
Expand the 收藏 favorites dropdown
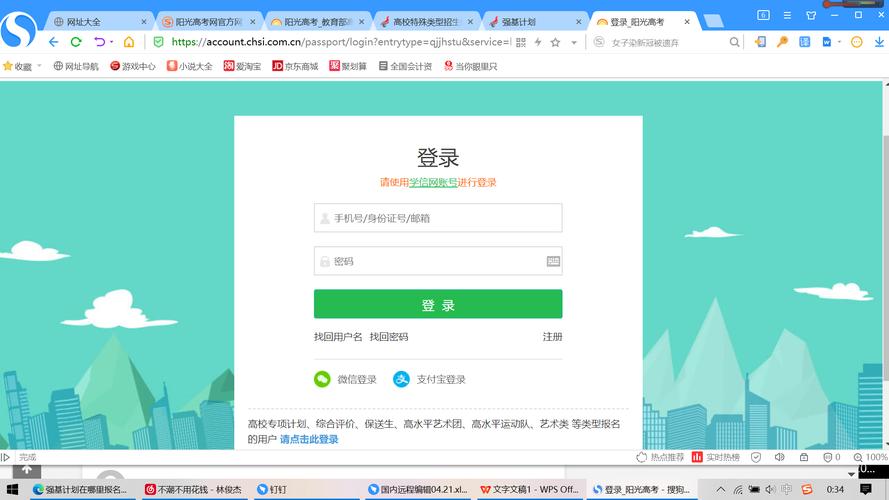pos(40,67)
